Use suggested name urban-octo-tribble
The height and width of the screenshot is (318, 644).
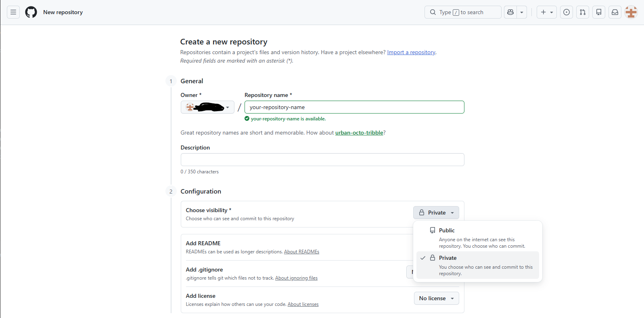[359, 133]
